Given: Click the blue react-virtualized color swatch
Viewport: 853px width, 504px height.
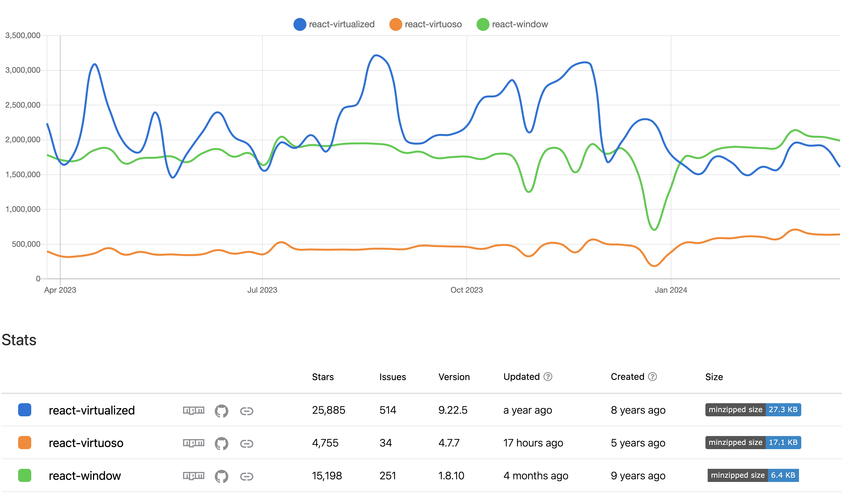Looking at the screenshot, I should click(x=24, y=409).
